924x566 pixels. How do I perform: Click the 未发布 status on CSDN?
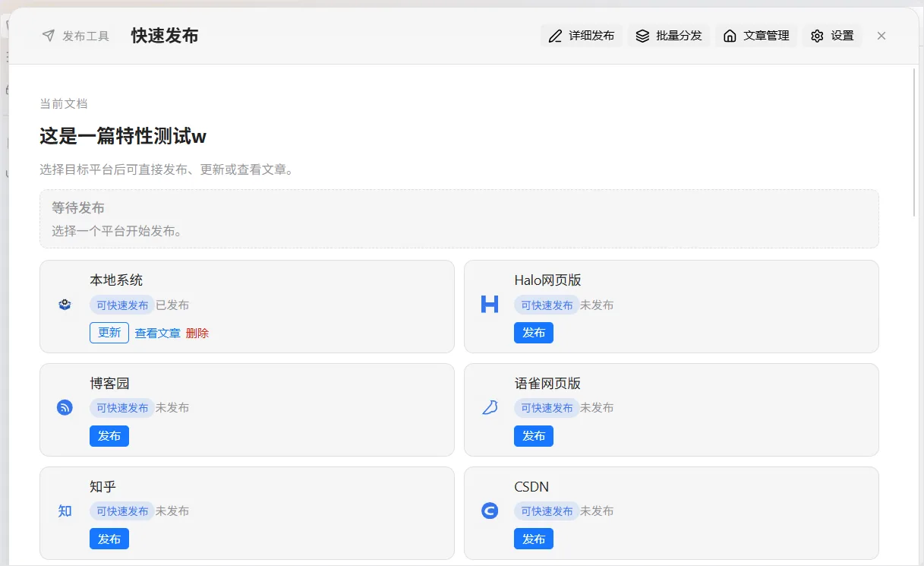click(x=597, y=511)
